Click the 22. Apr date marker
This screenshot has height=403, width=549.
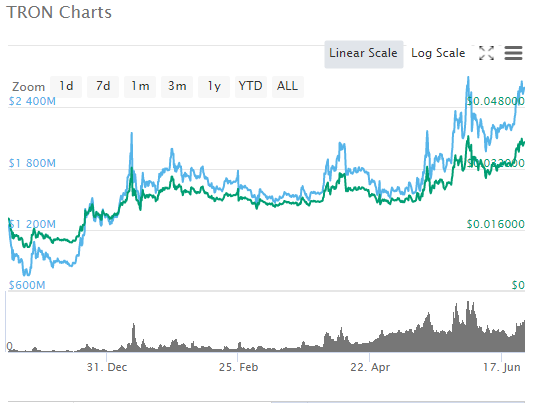click(370, 367)
